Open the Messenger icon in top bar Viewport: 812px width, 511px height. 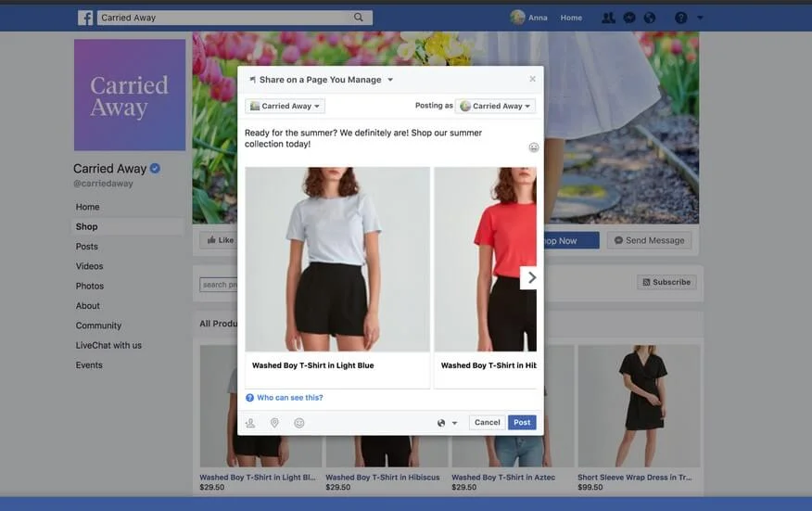pos(629,19)
